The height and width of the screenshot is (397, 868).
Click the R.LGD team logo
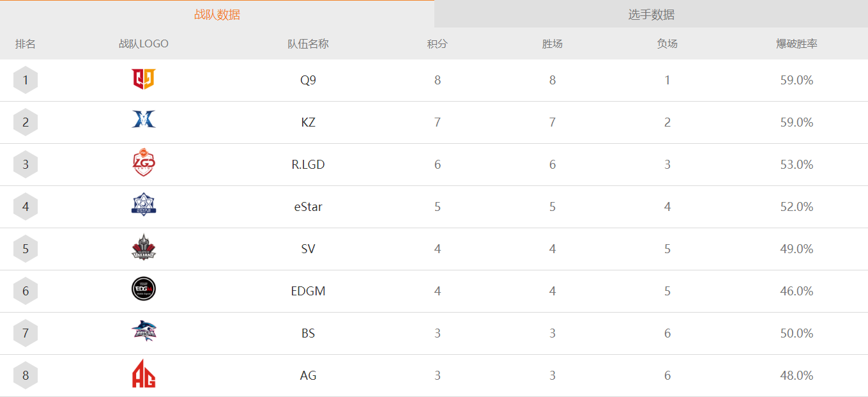point(144,162)
